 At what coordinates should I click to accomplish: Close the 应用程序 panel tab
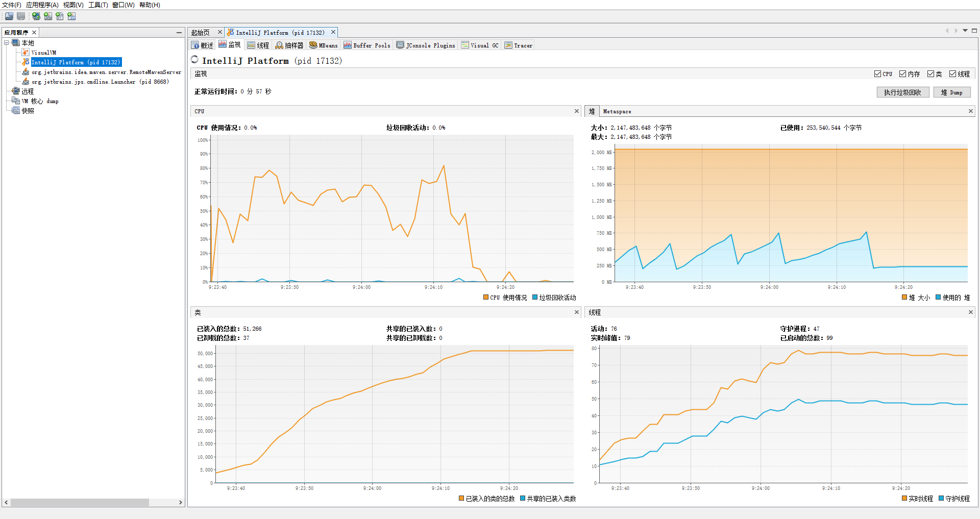click(34, 33)
